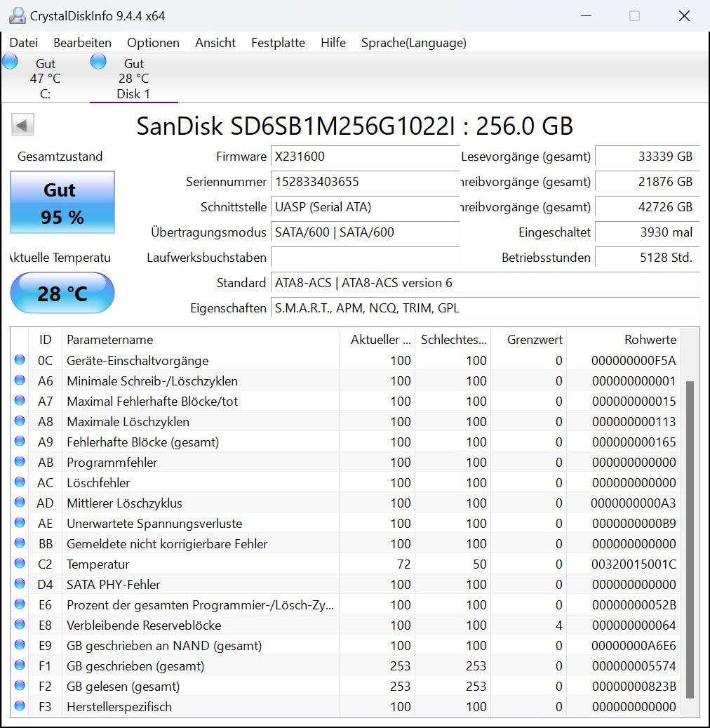Click the status dot for GB geschrieben (gesamt)
Viewport: 710px width, 728px height.
point(20,666)
